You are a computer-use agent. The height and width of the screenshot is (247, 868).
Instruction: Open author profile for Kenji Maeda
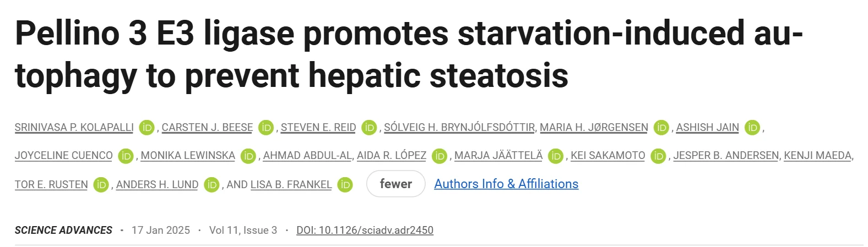(818, 156)
